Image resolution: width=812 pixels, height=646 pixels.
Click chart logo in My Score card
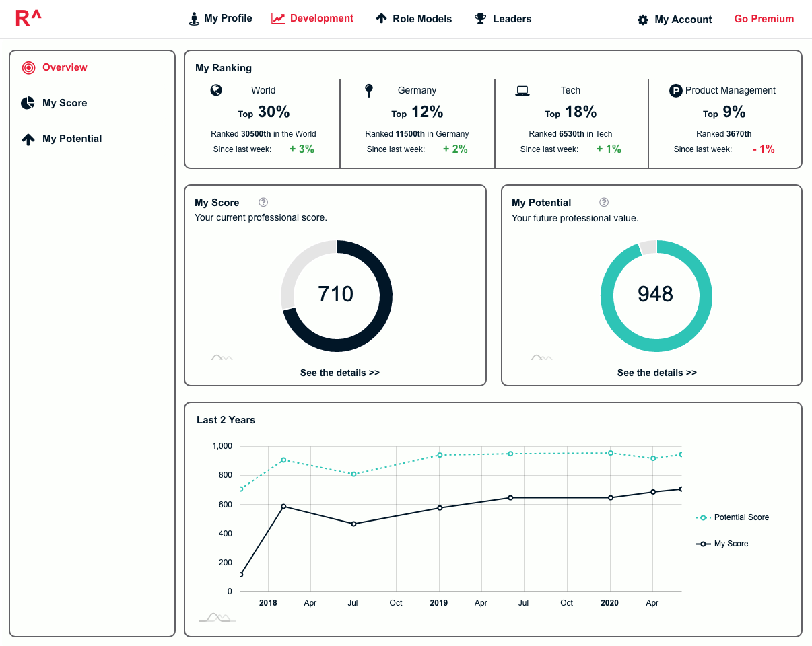(x=222, y=357)
